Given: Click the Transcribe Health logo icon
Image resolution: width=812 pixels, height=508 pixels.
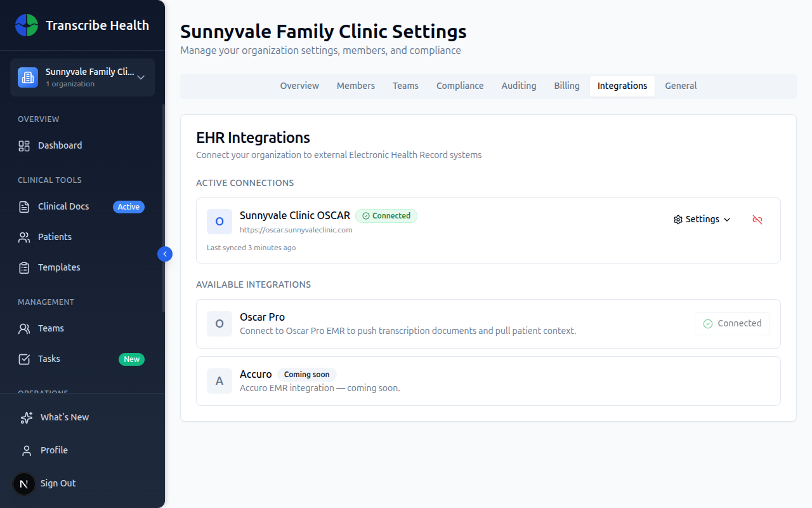Looking at the screenshot, I should [x=27, y=25].
